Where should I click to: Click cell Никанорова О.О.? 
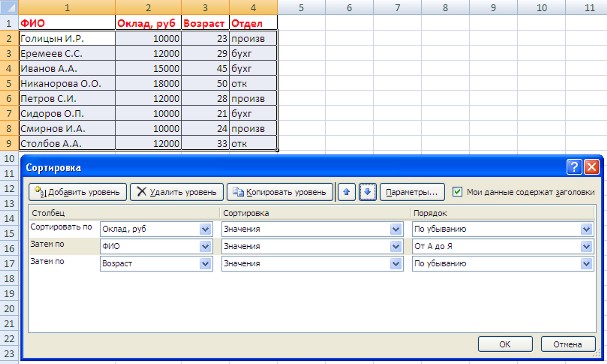[67, 83]
